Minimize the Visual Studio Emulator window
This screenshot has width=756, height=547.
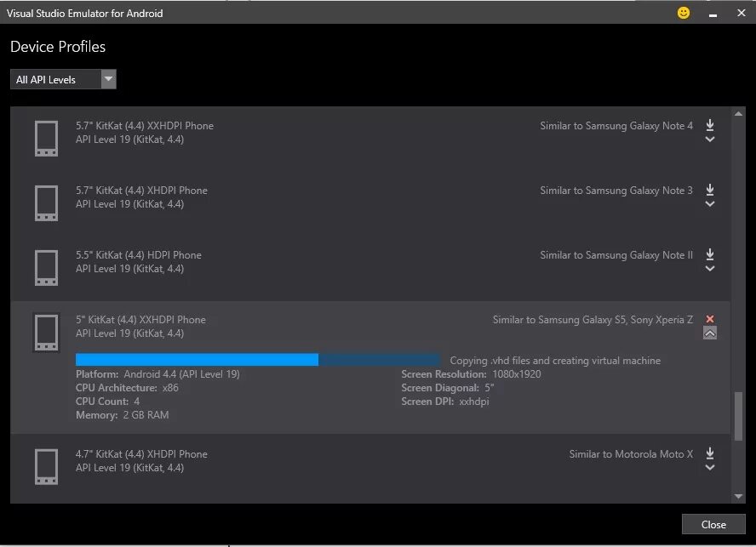pyautogui.click(x=713, y=14)
